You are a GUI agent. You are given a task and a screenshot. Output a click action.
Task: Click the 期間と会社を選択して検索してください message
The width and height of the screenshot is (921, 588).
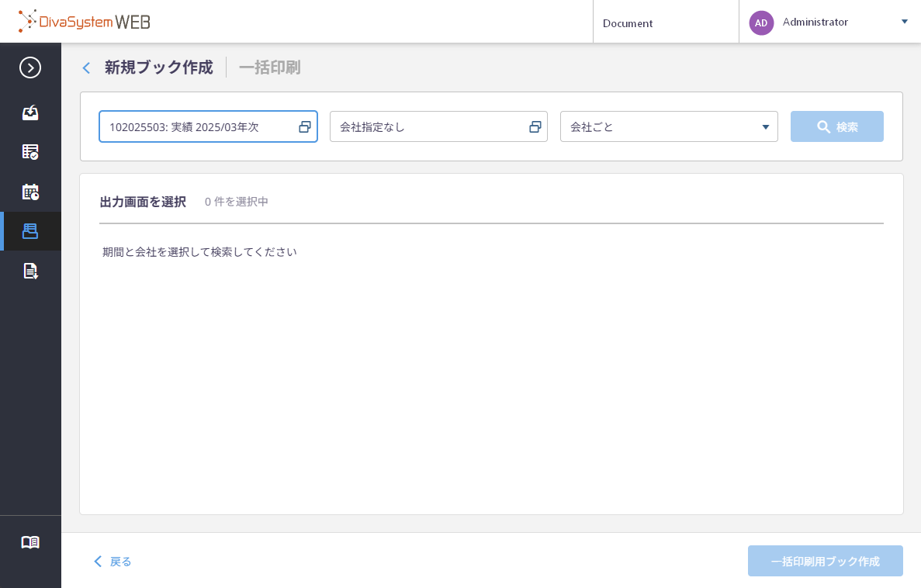coord(199,252)
